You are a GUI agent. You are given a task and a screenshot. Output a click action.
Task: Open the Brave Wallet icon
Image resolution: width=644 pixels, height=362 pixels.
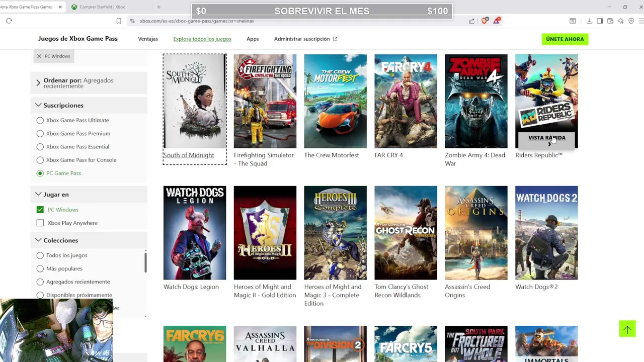(610, 21)
